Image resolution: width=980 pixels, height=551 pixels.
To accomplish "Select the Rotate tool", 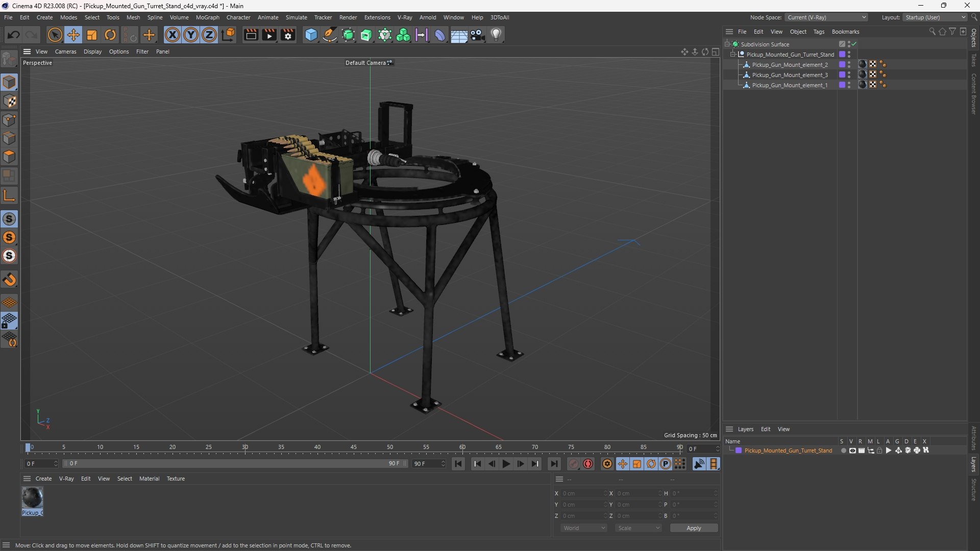I will 110,35.
